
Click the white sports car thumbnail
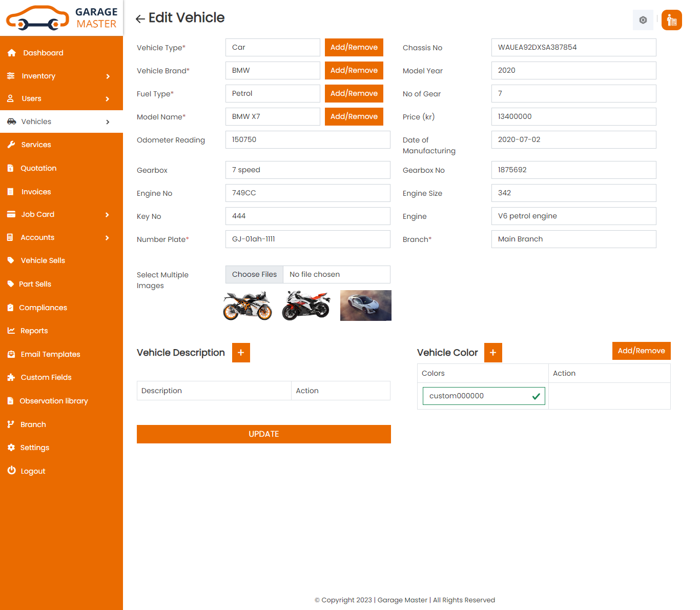pyautogui.click(x=365, y=306)
